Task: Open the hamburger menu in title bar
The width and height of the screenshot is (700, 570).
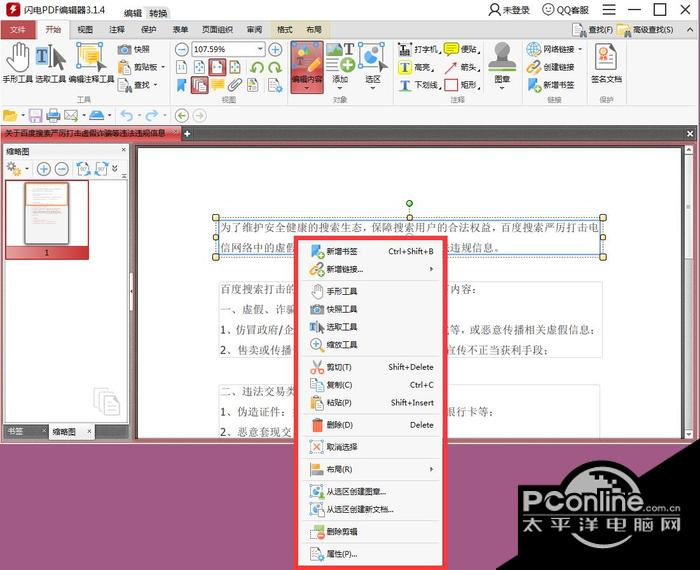Action: coord(609,10)
